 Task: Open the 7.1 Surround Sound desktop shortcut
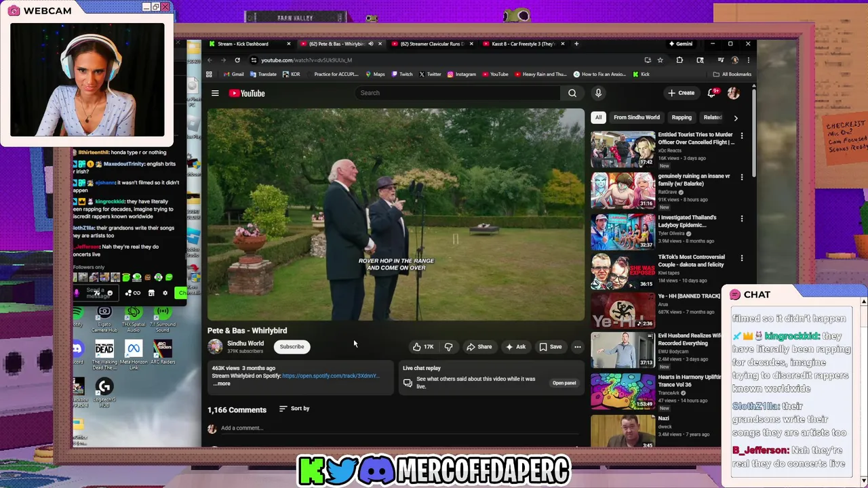(162, 319)
